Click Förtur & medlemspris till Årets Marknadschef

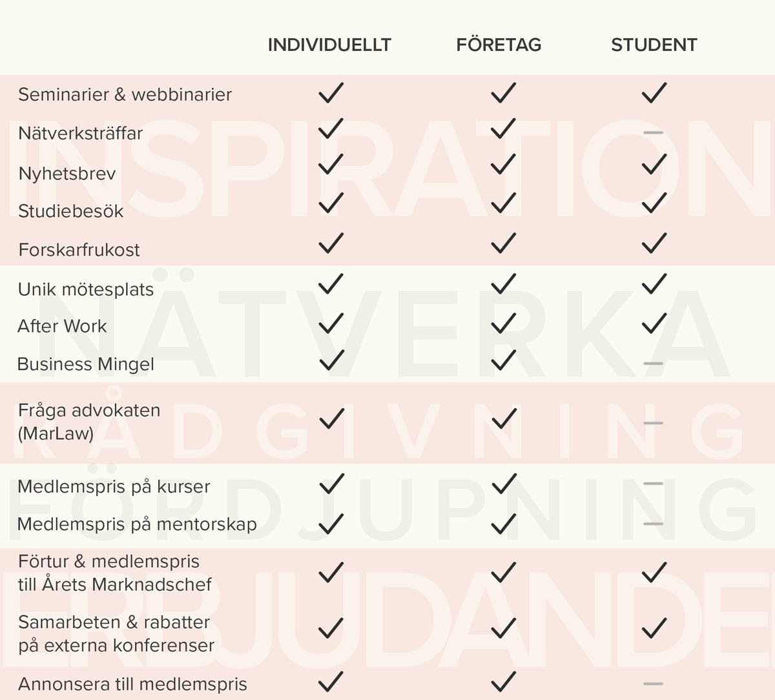(x=115, y=573)
